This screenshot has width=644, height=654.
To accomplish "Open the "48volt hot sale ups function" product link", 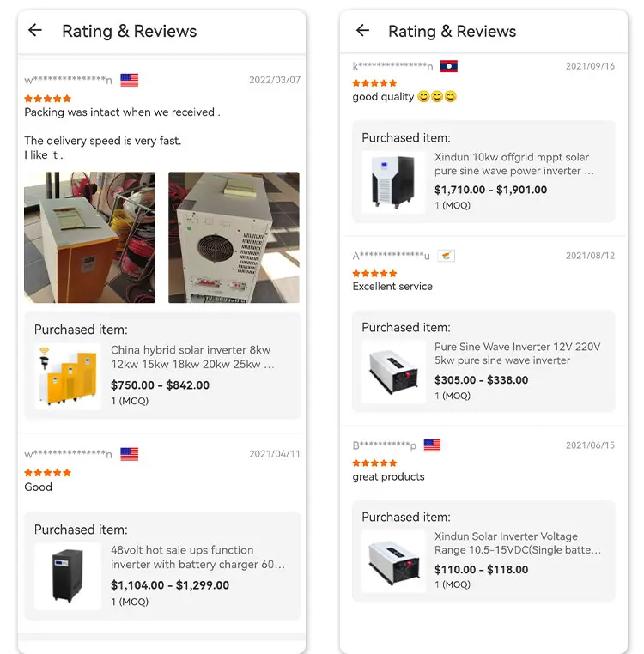I will pos(197,557).
